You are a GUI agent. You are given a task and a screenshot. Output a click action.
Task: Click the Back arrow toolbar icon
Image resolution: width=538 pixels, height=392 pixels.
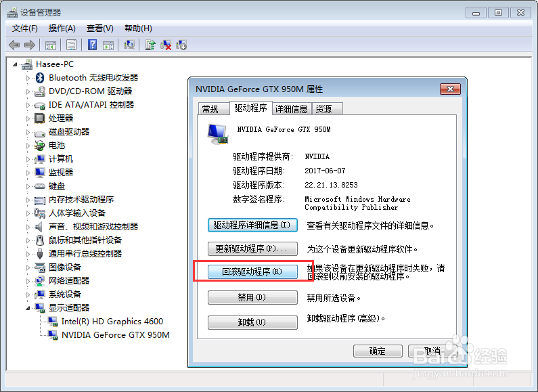pyautogui.click(x=14, y=45)
